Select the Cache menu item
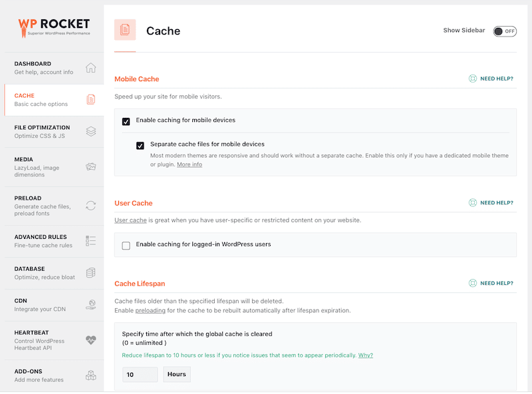Screen dimensions: 532x394 coord(55,100)
